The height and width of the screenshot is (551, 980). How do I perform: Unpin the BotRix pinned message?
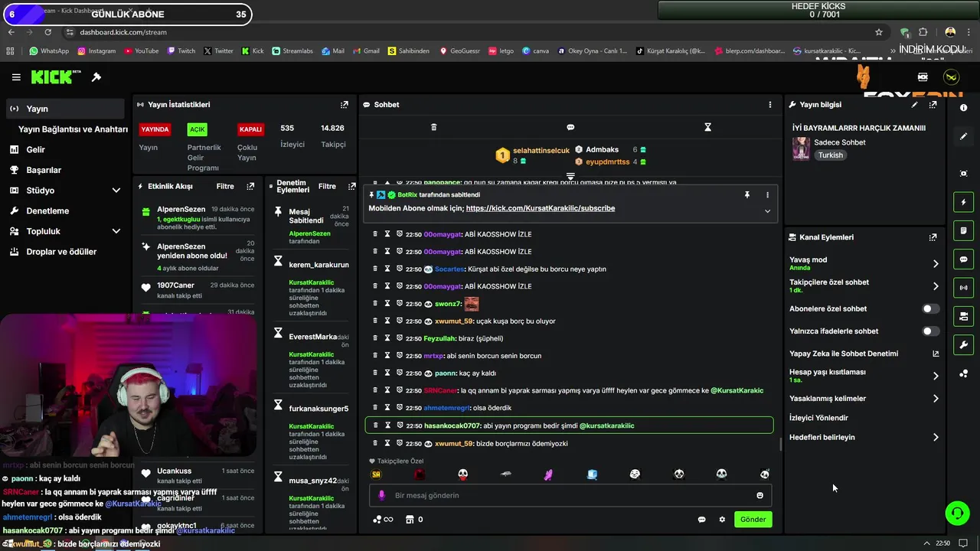click(x=747, y=195)
